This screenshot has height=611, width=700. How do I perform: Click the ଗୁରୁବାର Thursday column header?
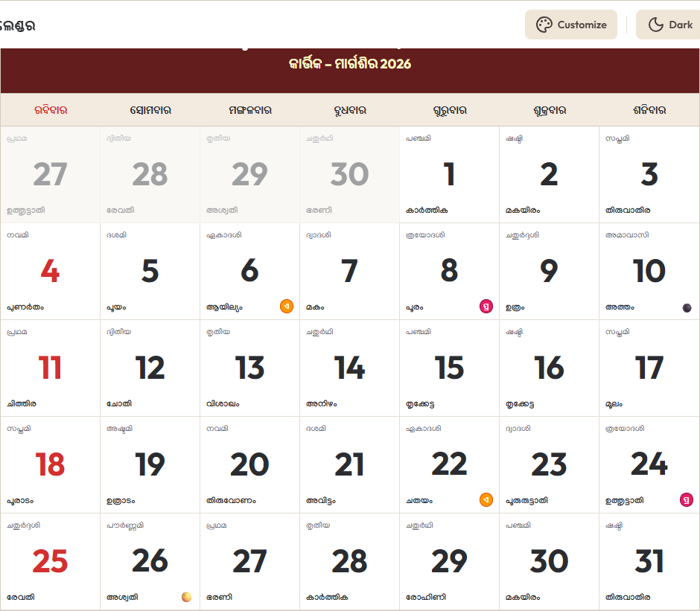click(450, 110)
